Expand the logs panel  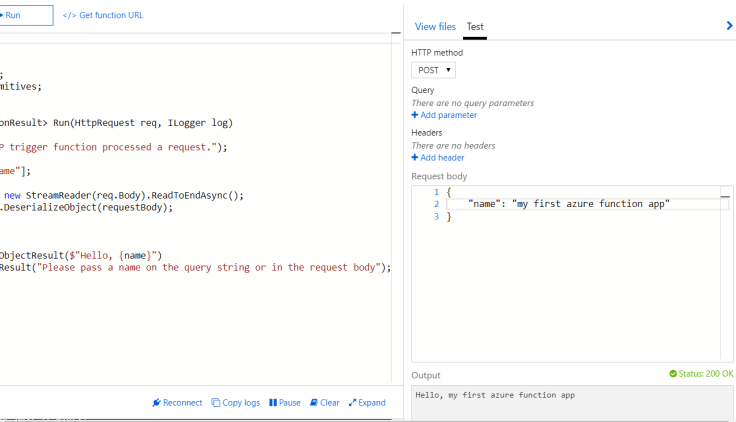[367, 403]
